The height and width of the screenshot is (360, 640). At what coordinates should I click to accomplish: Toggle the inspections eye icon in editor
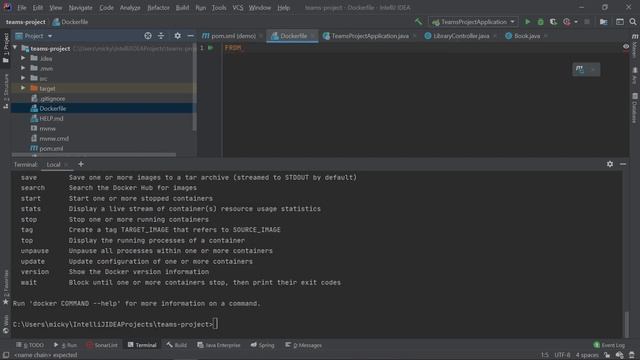pos(626,47)
